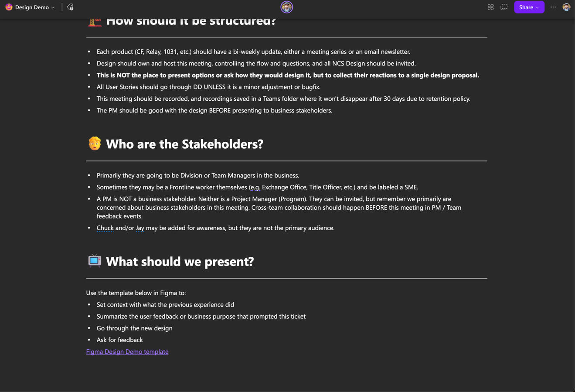This screenshot has width=575, height=392.
Task: Click the 'Ask for feedback' bullet text
Action: pyautogui.click(x=119, y=340)
